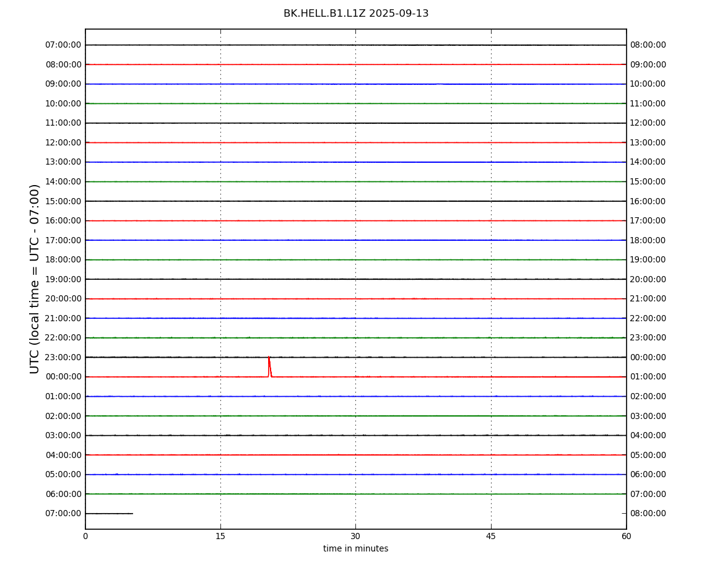Select left-axis label 12:00:00
The image size is (712, 588).
63,142
